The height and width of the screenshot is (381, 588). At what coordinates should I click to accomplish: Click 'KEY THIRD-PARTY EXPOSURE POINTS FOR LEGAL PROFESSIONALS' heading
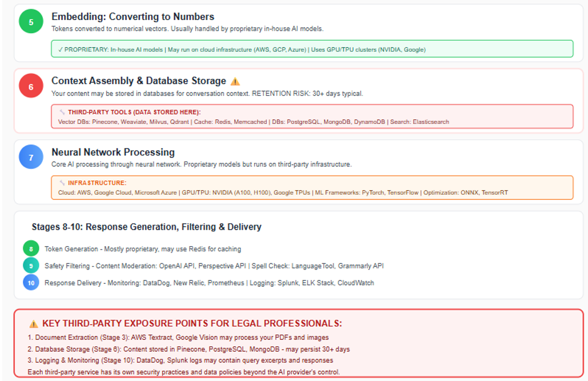pos(192,323)
